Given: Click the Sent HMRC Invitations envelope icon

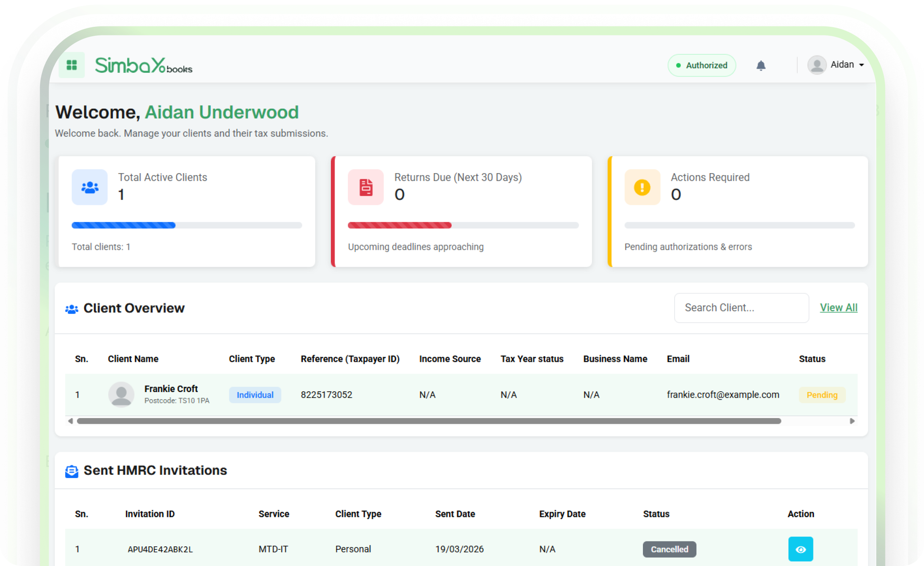Looking at the screenshot, I should (x=72, y=471).
